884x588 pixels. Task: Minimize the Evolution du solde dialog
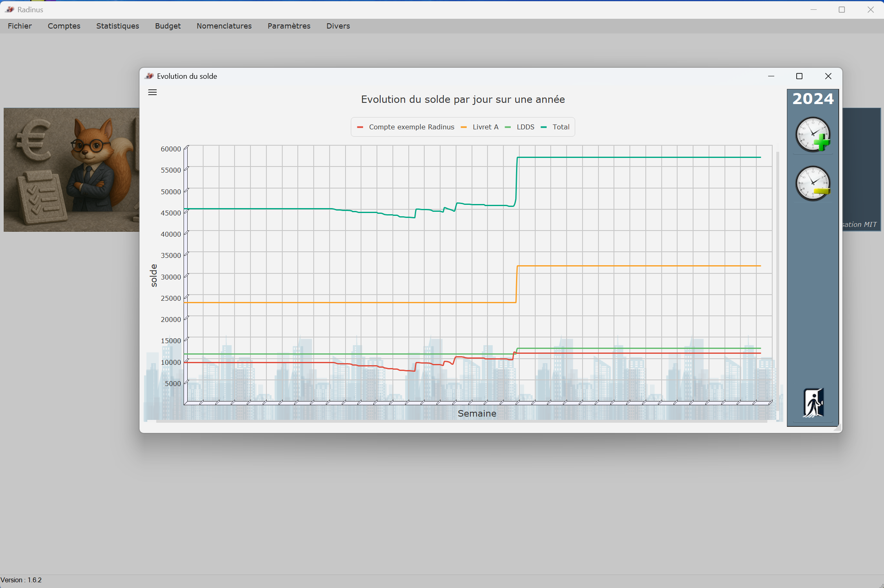771,76
